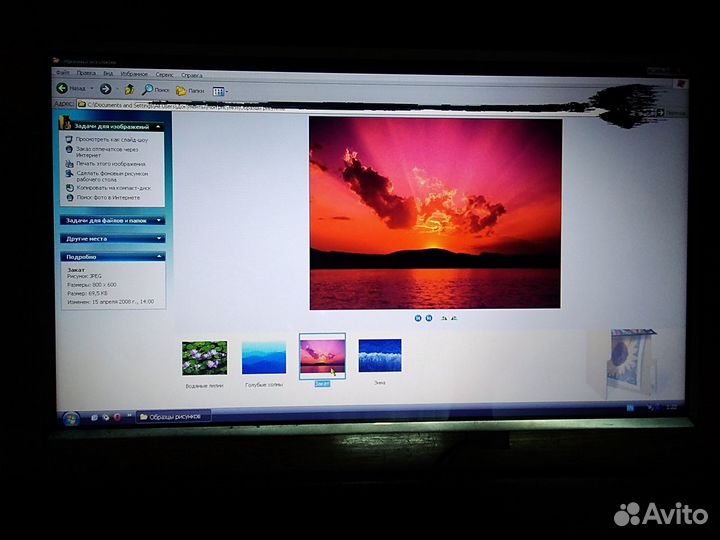Select the 'Водяные лилии' thumbnail

pos(204,358)
